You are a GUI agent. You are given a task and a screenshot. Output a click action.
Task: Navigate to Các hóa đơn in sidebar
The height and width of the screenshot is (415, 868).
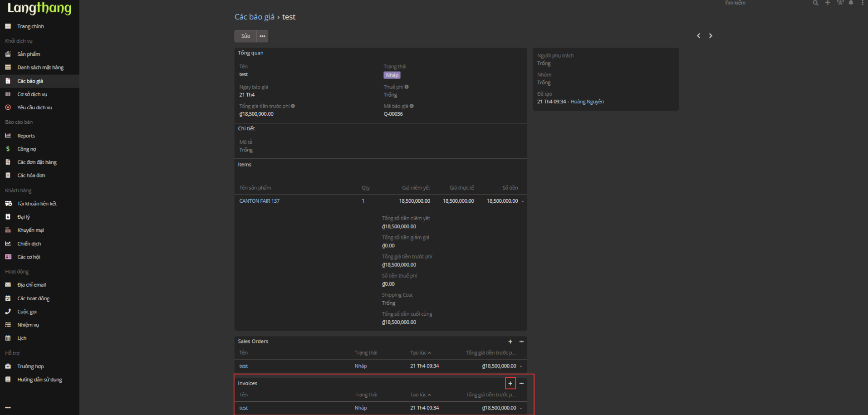click(31, 176)
